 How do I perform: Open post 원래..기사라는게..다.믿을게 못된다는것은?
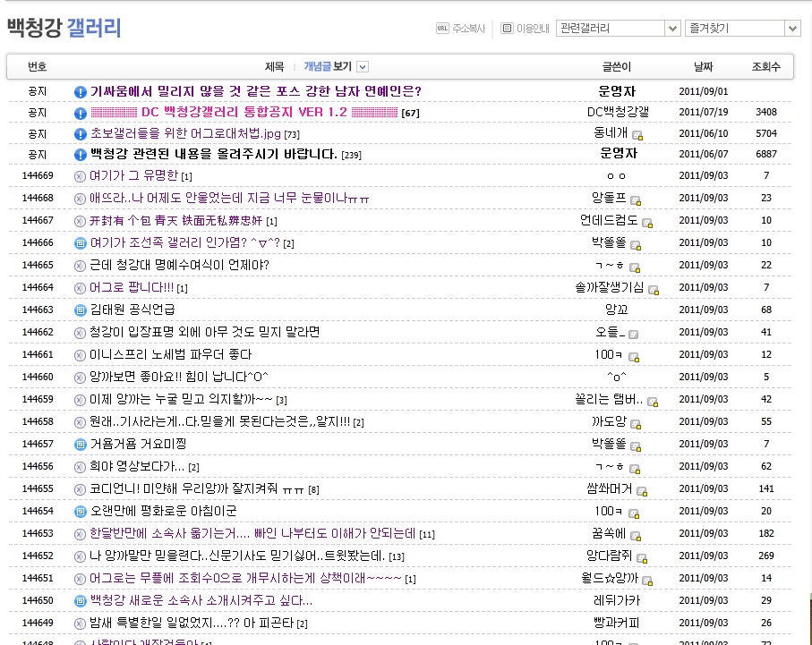tap(220, 421)
